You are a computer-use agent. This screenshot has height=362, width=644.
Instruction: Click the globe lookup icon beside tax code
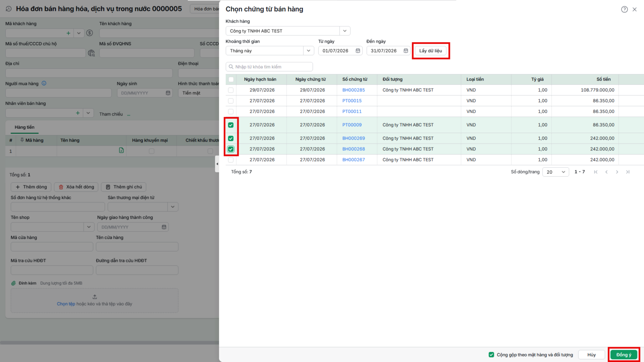[91, 53]
